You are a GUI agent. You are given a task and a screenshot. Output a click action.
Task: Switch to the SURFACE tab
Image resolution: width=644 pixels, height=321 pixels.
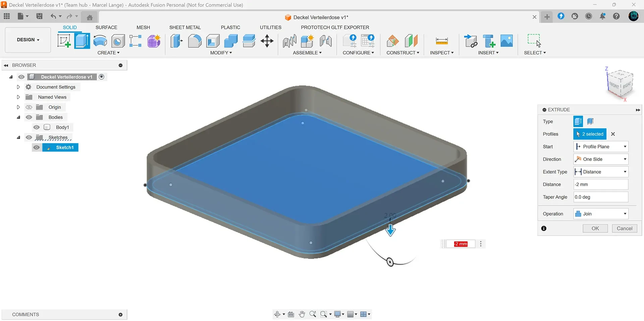[x=106, y=28]
